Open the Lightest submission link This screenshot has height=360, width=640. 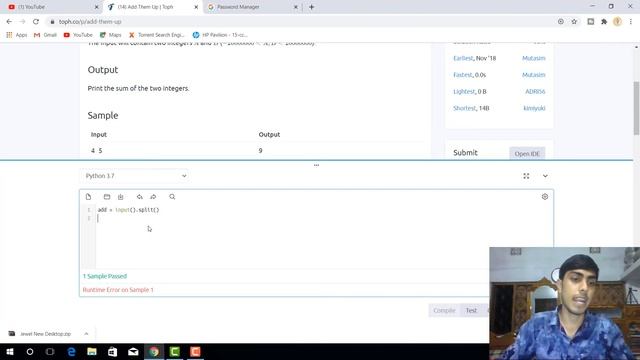coord(464,92)
